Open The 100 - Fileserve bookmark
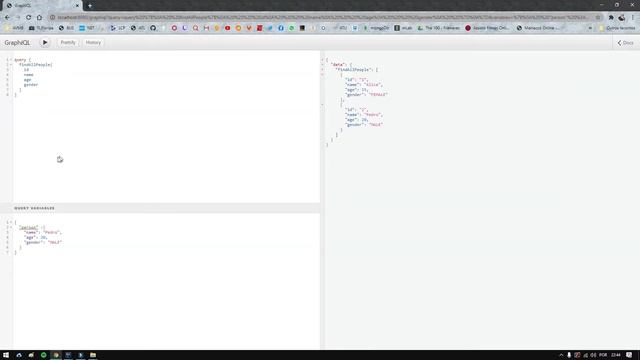This screenshot has height=360, width=640. pos(439,28)
